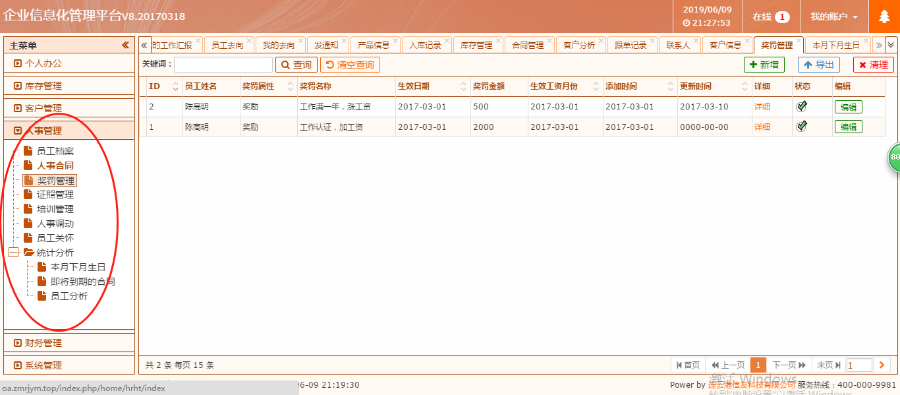Screen dimensions: 900x395
Task: Click the 统计分析 open folder icon
Action: 29,252
